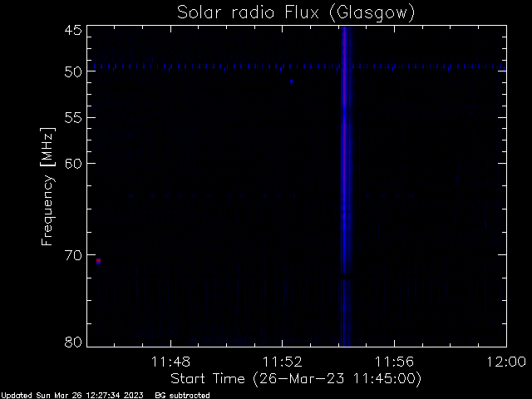The width and height of the screenshot is (532, 399).
Task: Click the 'Solar radio Flux (Glasgow)' title
Action: coord(296,13)
